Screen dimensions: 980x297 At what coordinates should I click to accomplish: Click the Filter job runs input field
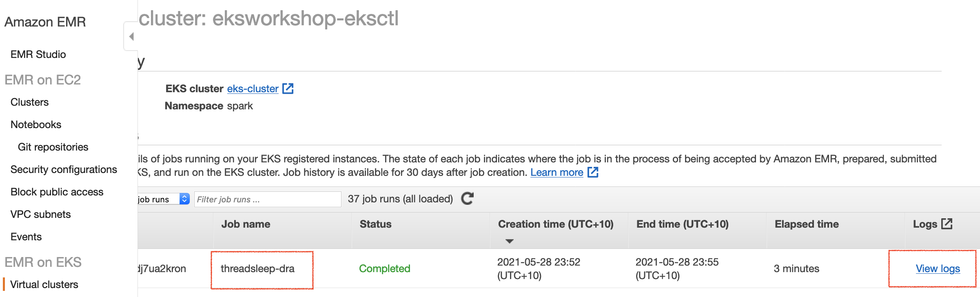(268, 199)
